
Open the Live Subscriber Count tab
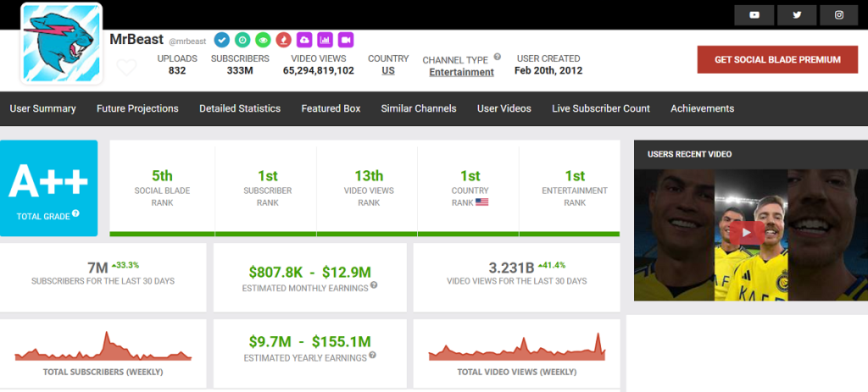pyautogui.click(x=601, y=108)
